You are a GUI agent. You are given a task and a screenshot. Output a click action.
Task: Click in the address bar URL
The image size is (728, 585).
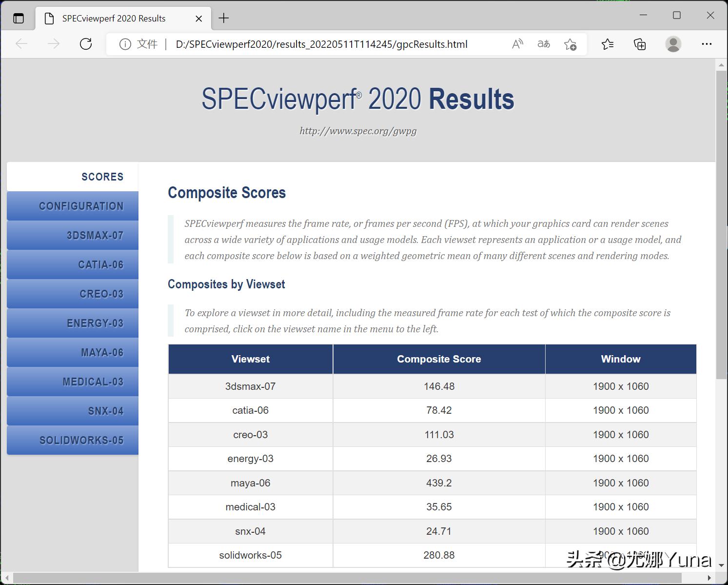point(321,44)
